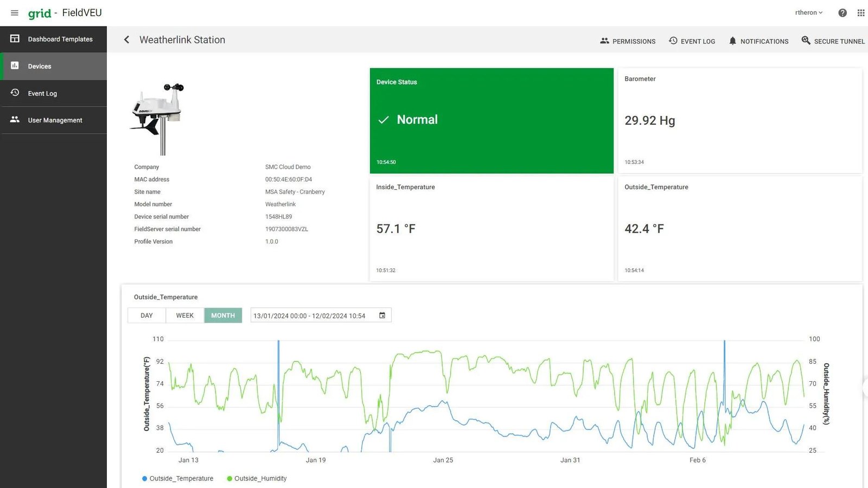Viewport: 868px width, 488px height.
Task: Toggle Outside_Humidity series in chart legend
Action: pyautogui.click(x=257, y=478)
